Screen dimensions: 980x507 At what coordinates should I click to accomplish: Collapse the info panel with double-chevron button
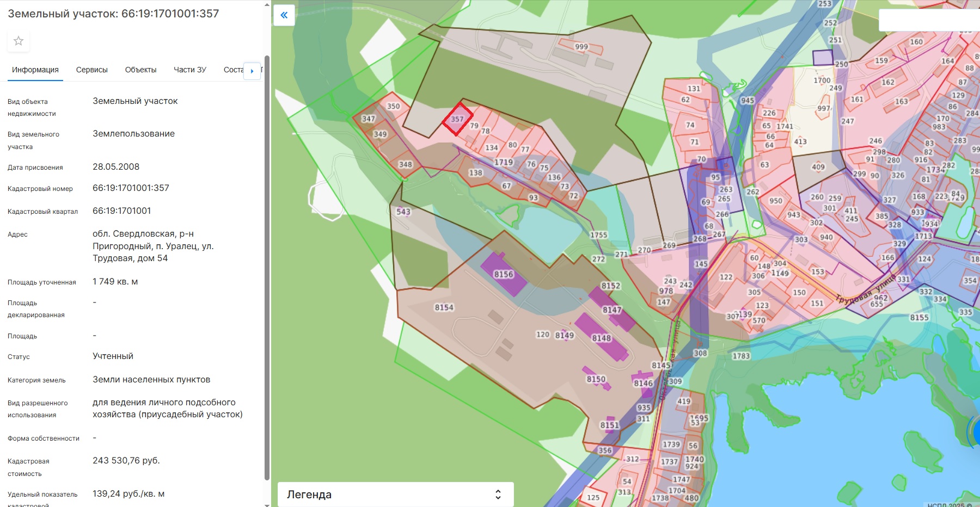click(x=284, y=15)
